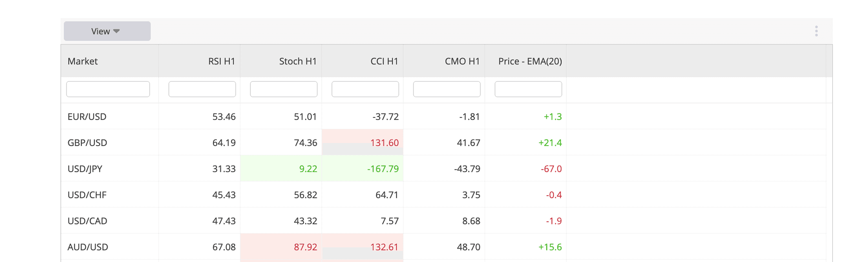Click the CMO H1 filter field
This screenshot has width=868, height=262.
[x=447, y=89]
